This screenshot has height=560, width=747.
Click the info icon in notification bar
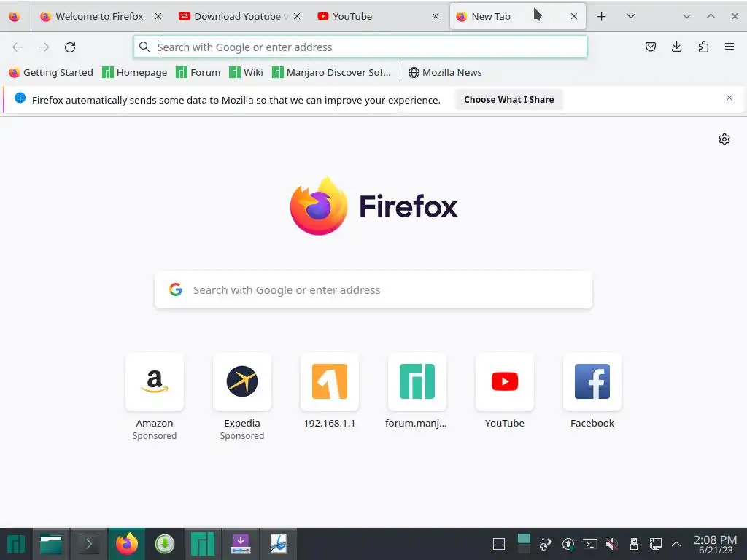[x=20, y=98]
